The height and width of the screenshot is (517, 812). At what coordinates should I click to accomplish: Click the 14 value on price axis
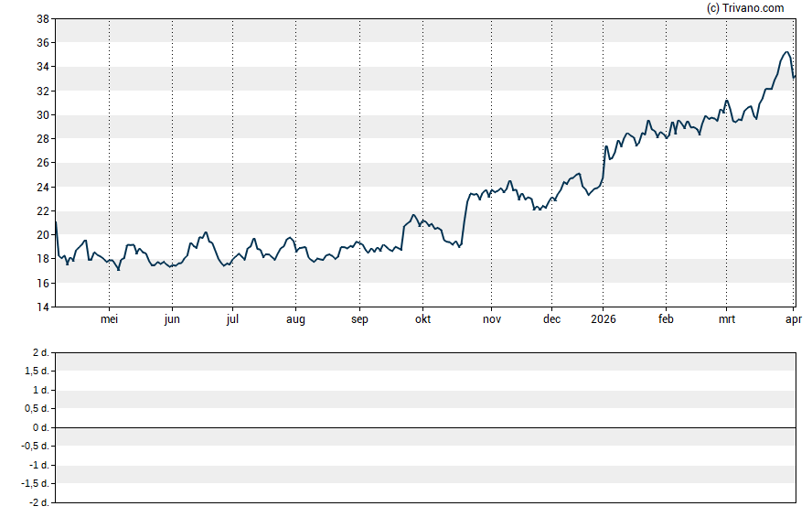point(42,307)
